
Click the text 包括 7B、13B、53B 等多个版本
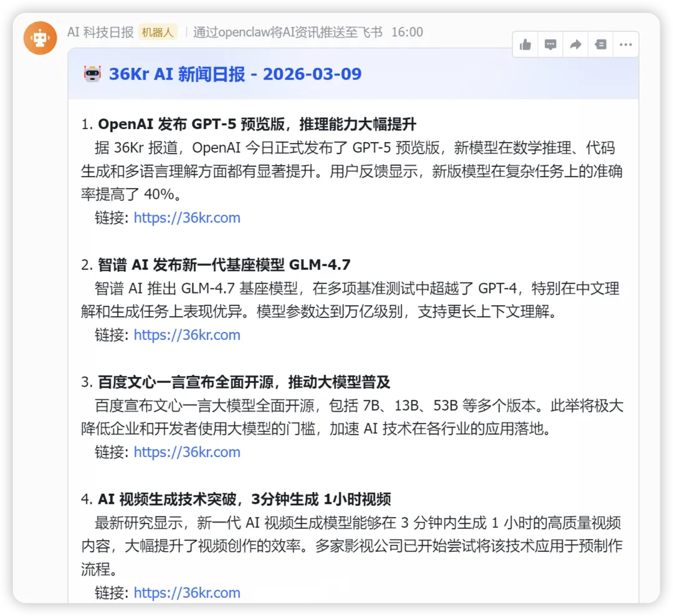432,405
